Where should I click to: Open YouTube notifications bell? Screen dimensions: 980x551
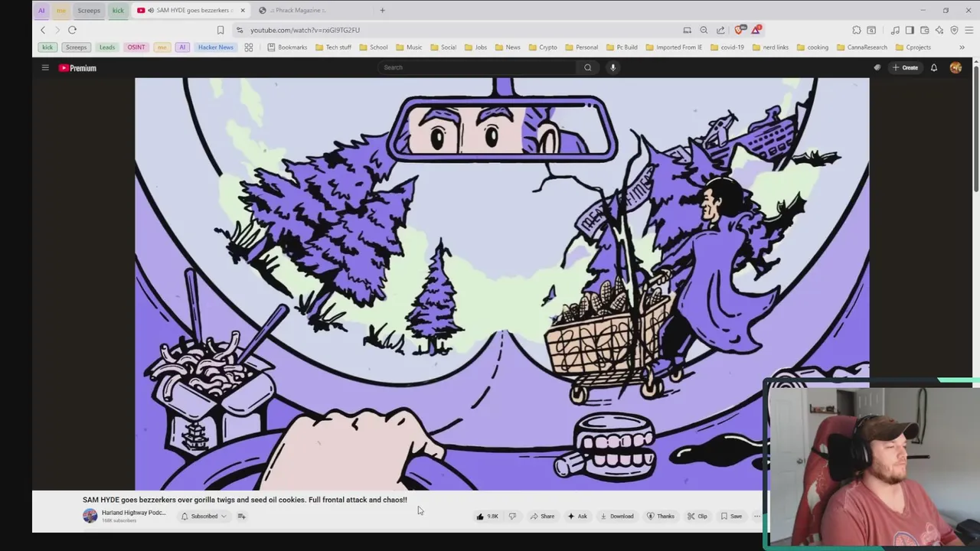(x=933, y=68)
